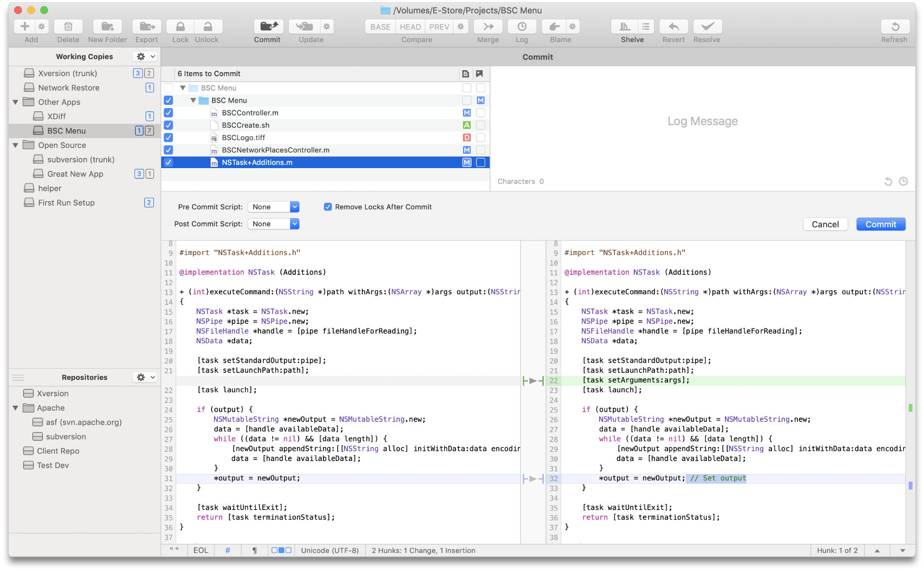Uncheck the BSCLogo.tiff commit checkbox

tap(168, 138)
